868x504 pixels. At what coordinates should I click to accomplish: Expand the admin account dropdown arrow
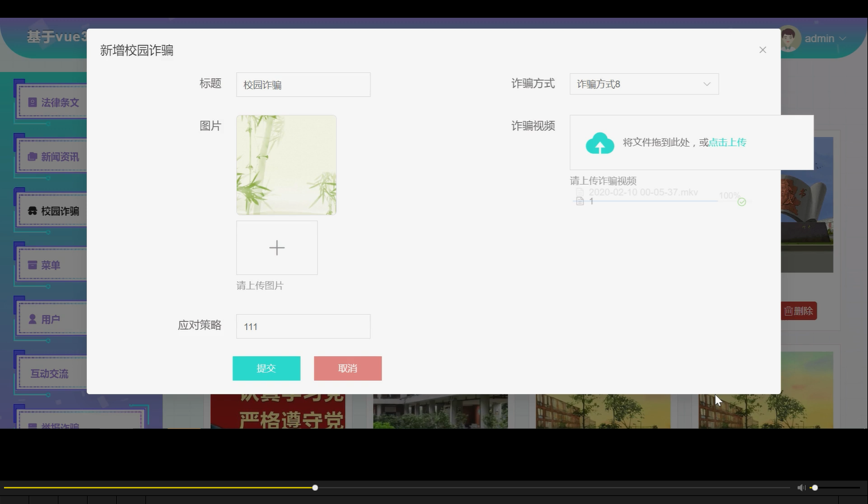[841, 38]
